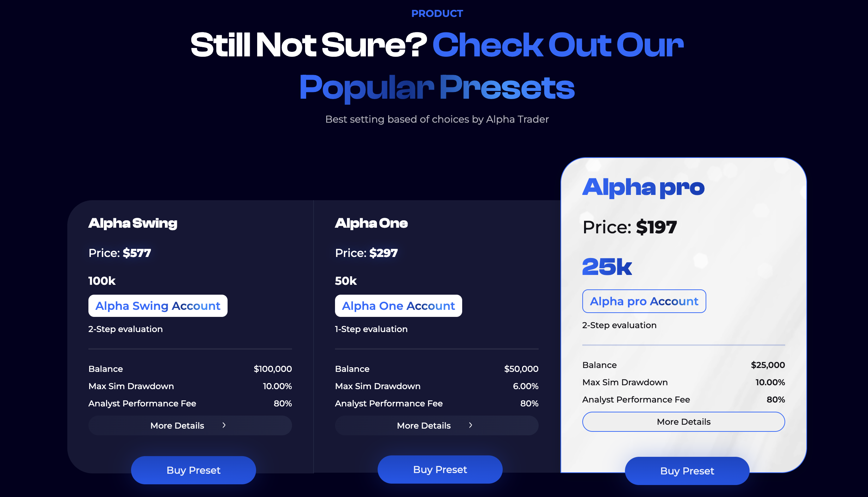Click the chevron arrow on Alpha One More Details
Viewport: 868px width, 497px height.
coord(471,425)
